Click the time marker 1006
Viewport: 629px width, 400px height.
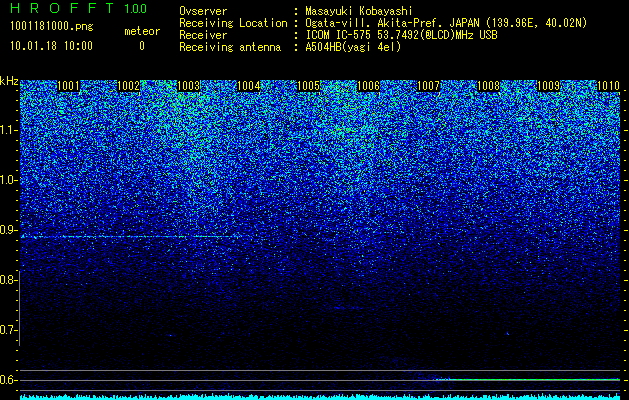pyautogui.click(x=368, y=86)
